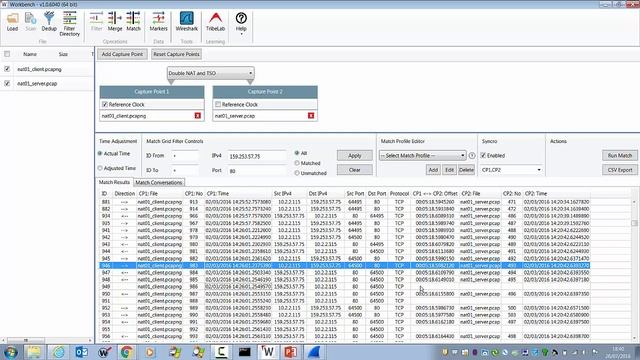The width and height of the screenshot is (640, 360).
Task: Open Wireshark shark fin taskbar icon
Action: click(x=313, y=352)
